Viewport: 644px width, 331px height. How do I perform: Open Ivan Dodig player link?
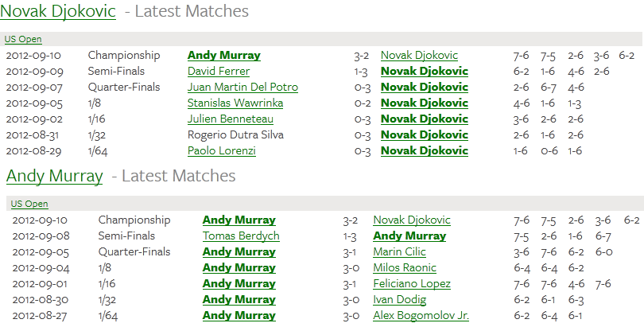400,299
